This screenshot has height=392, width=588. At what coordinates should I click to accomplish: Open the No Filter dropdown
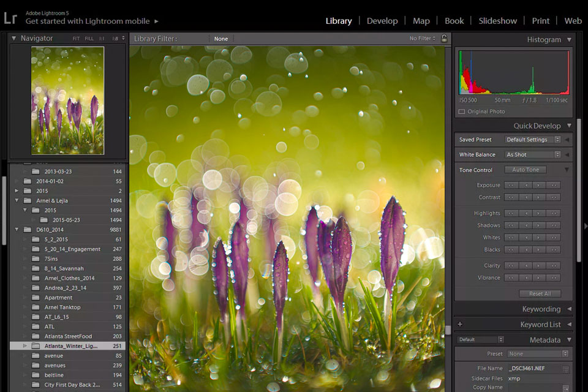(422, 38)
